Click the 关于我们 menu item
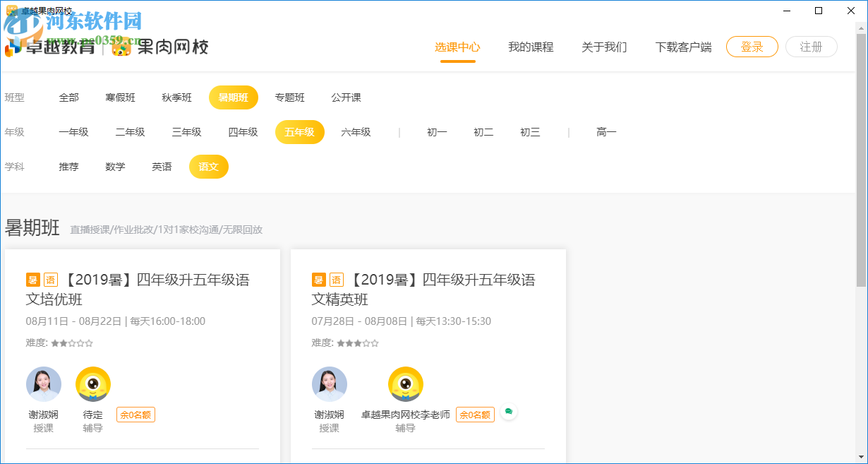The image size is (868, 464). pyautogui.click(x=604, y=47)
